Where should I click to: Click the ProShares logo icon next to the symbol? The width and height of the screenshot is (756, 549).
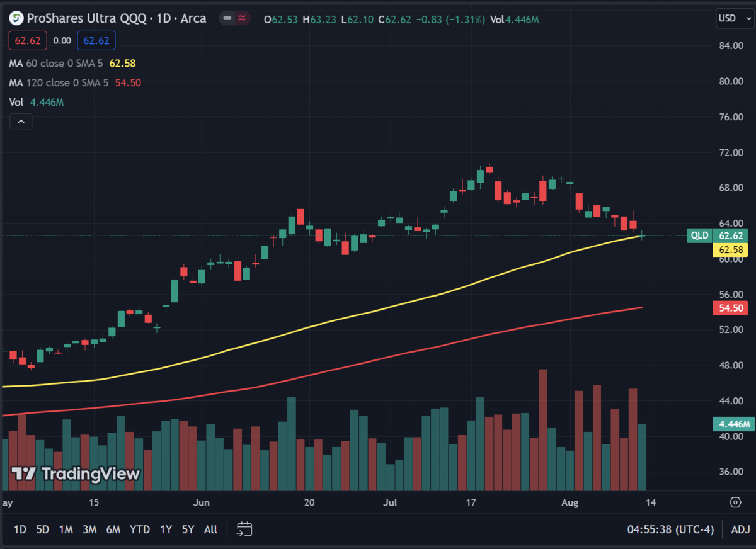click(x=16, y=18)
